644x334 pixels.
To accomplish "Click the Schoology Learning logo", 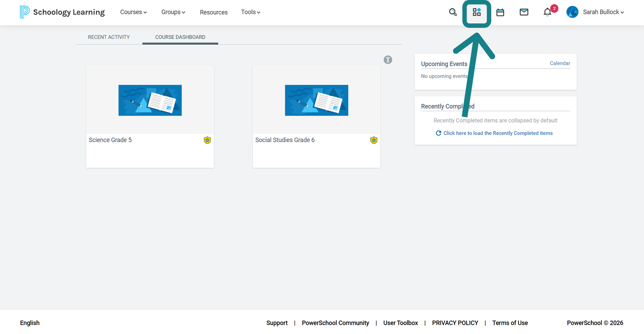I will point(62,12).
